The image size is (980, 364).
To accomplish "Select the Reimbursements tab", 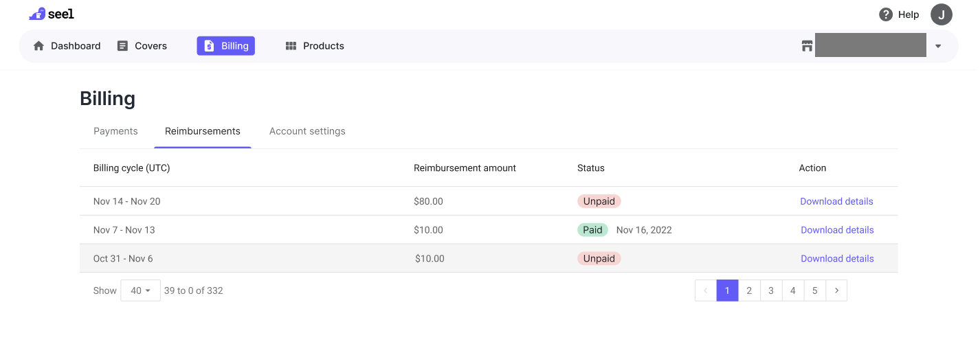I will coord(203,131).
